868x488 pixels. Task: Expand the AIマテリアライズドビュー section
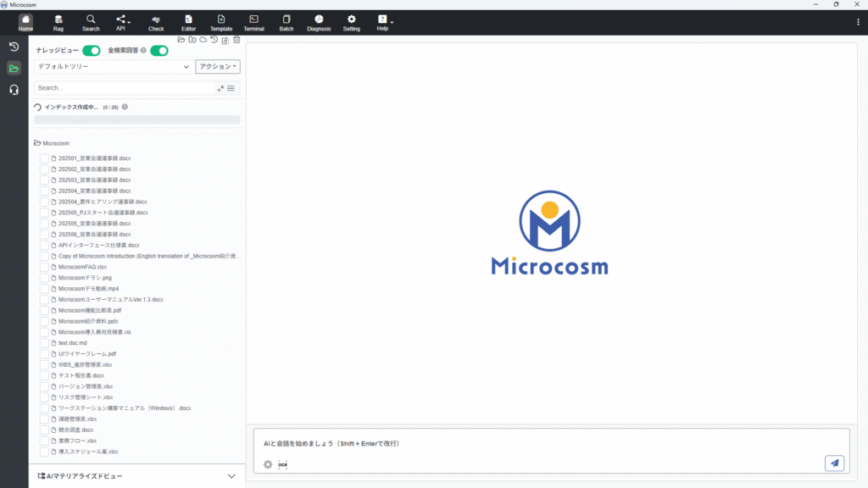click(231, 476)
